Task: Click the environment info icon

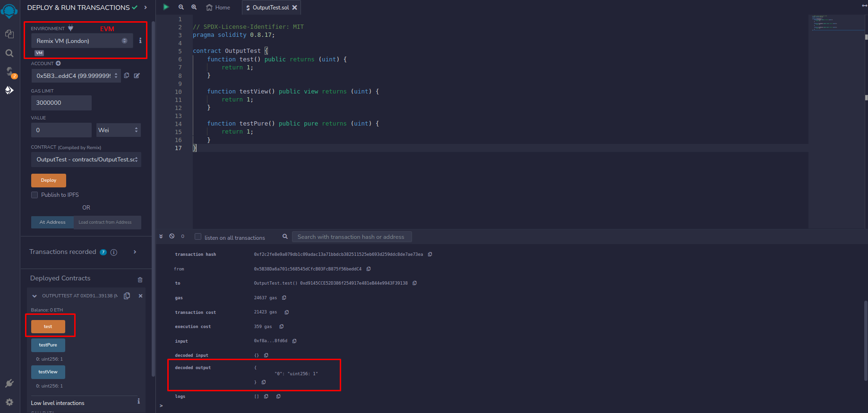Action: [x=140, y=41]
